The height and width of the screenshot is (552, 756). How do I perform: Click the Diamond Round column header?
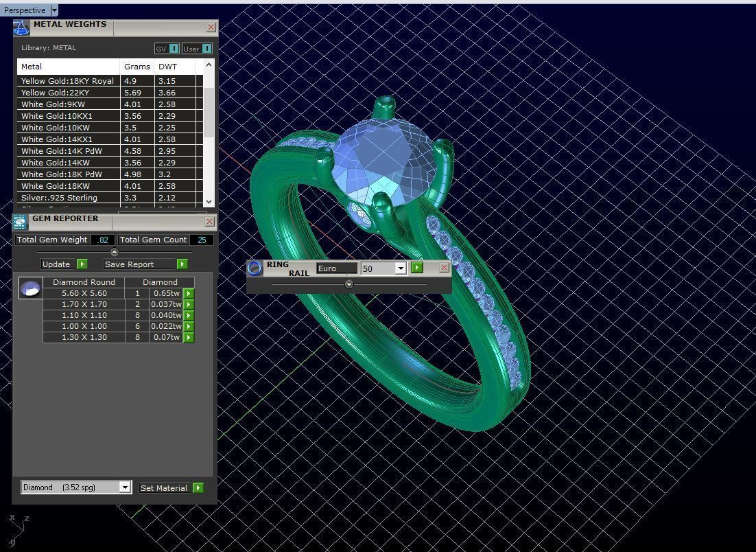84,282
